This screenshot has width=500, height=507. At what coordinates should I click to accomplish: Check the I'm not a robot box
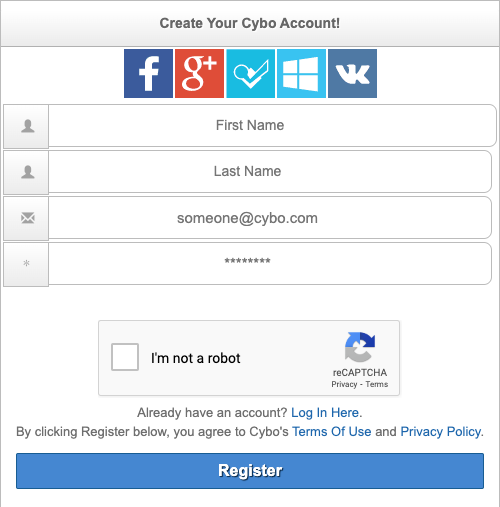[x=125, y=357]
